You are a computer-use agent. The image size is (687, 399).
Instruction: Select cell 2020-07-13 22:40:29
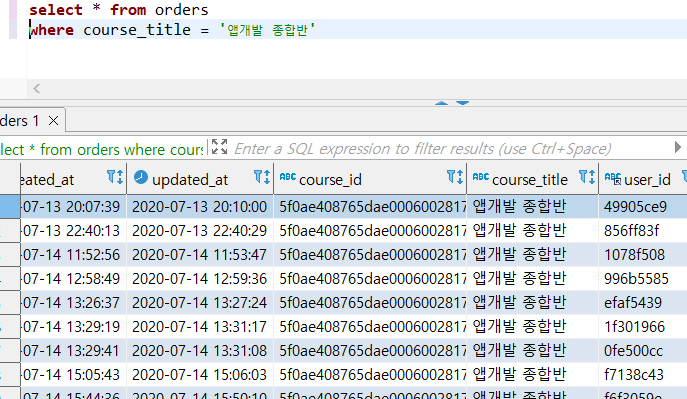[200, 230]
